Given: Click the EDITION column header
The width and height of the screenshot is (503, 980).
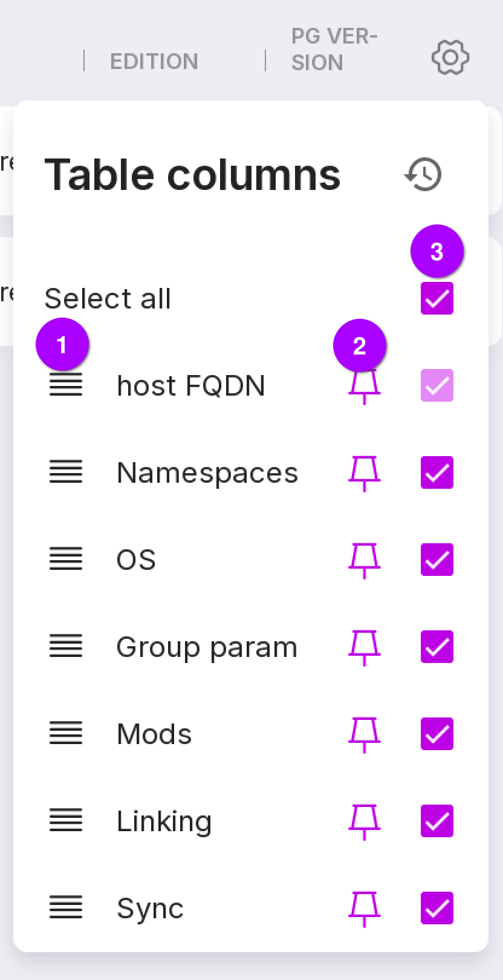Looking at the screenshot, I should point(154,61).
